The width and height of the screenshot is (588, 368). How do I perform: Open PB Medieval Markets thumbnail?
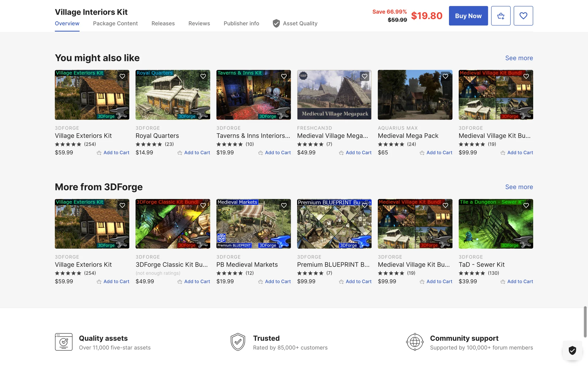253,224
